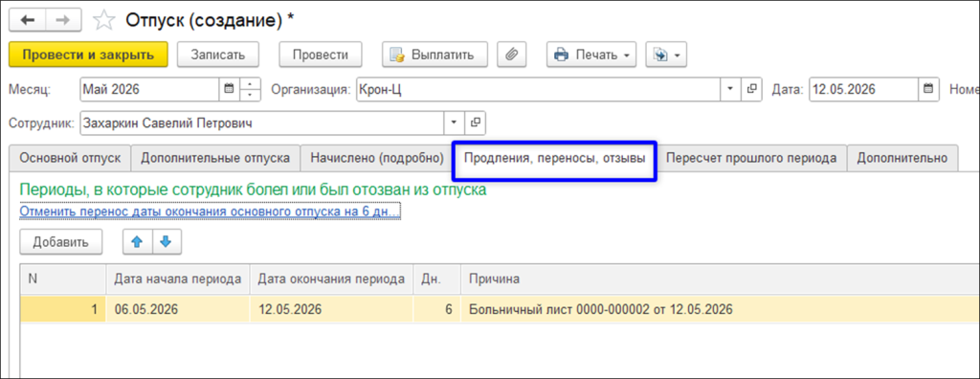Switch to Пересчет прошлого периода tab
Screen dimensions: 980x379
pyautogui.click(x=751, y=158)
